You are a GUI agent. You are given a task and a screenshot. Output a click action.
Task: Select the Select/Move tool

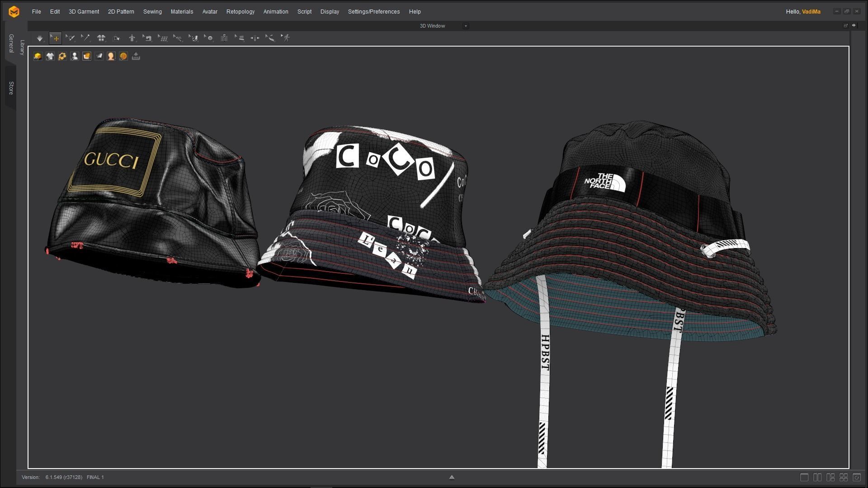[55, 38]
